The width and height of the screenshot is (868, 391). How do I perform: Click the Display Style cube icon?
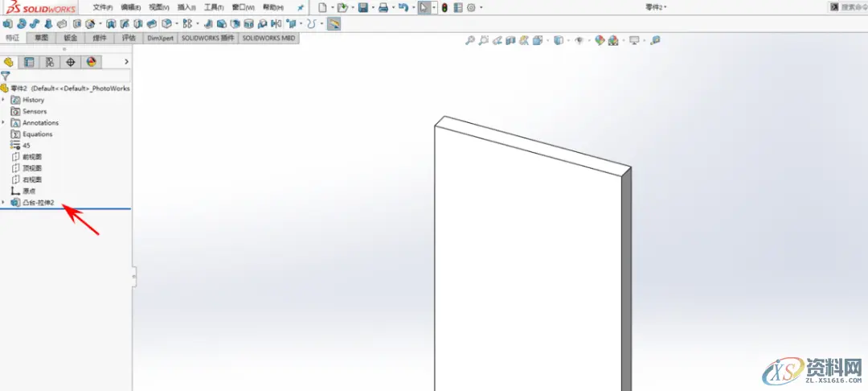click(x=559, y=40)
